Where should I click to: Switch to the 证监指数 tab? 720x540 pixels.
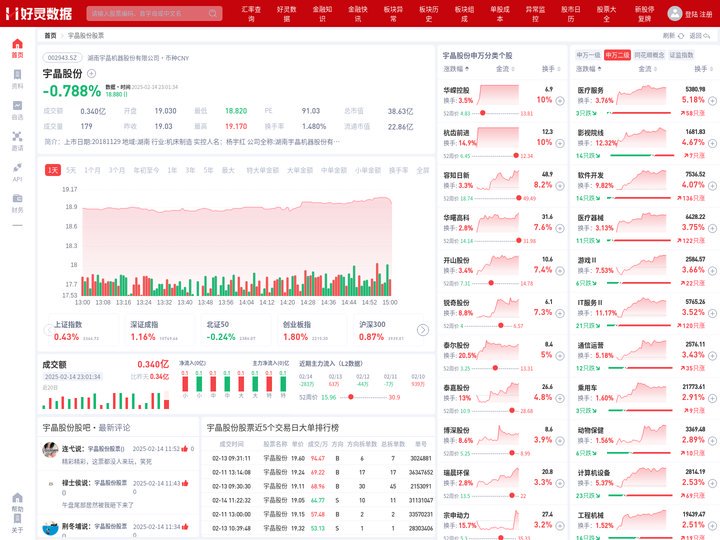tap(681, 55)
